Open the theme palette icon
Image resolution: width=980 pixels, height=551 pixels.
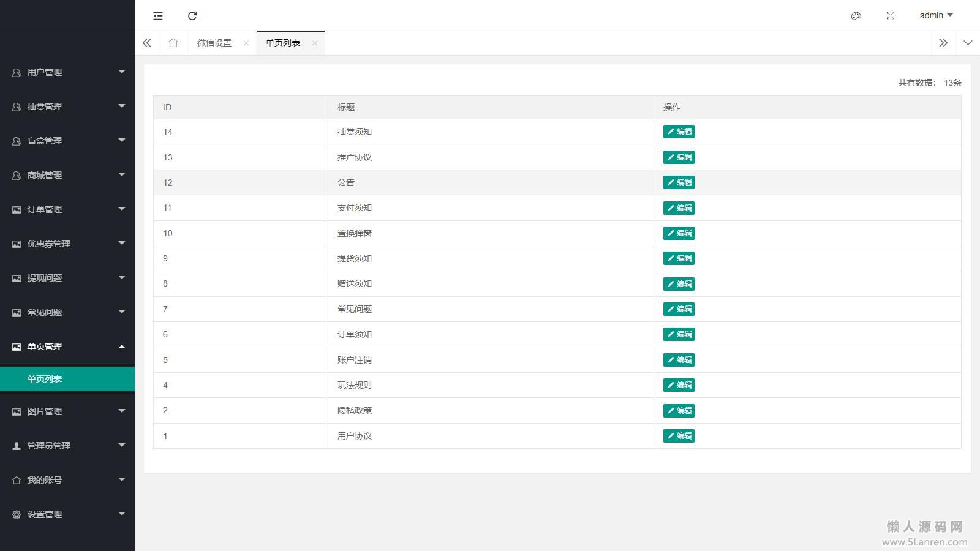pos(856,16)
